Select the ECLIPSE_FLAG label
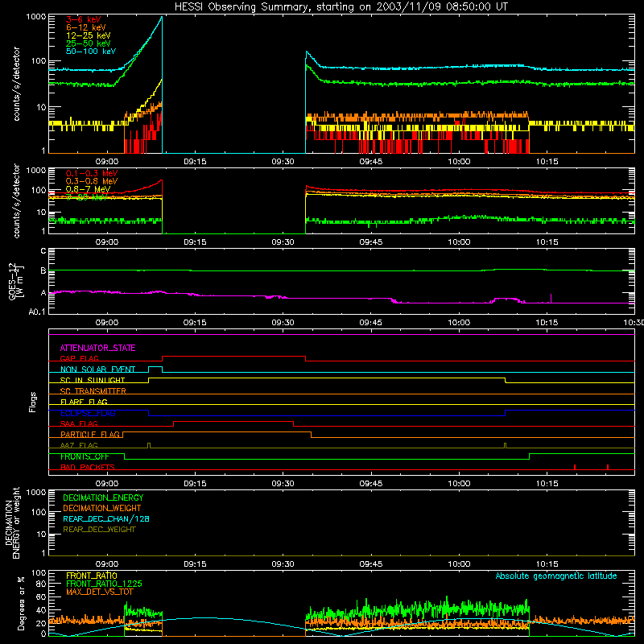Screen dimensions: 644x644 (x=88, y=413)
